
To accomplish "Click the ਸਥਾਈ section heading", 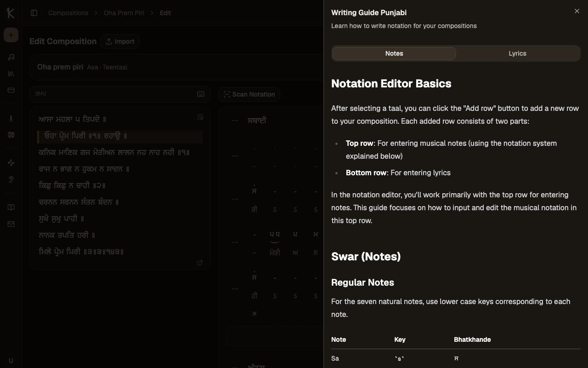I will (257, 121).
